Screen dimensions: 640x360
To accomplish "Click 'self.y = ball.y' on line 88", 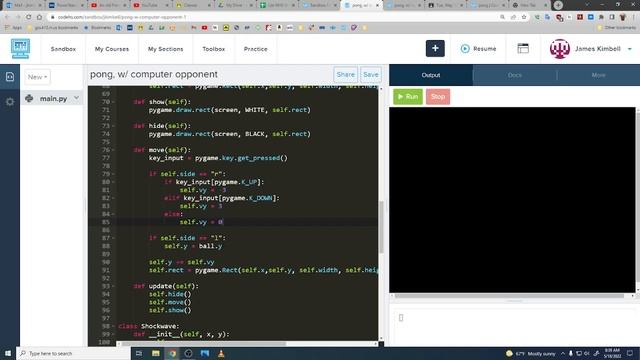I will point(193,246).
